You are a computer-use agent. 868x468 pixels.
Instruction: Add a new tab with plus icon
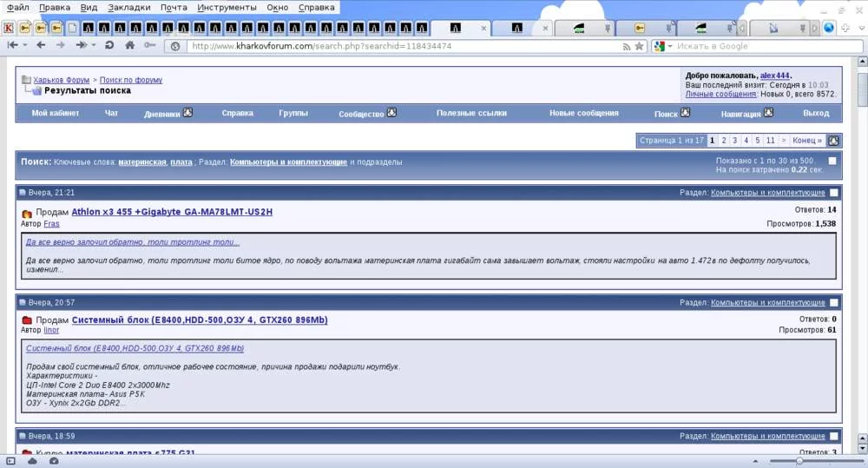(845, 28)
